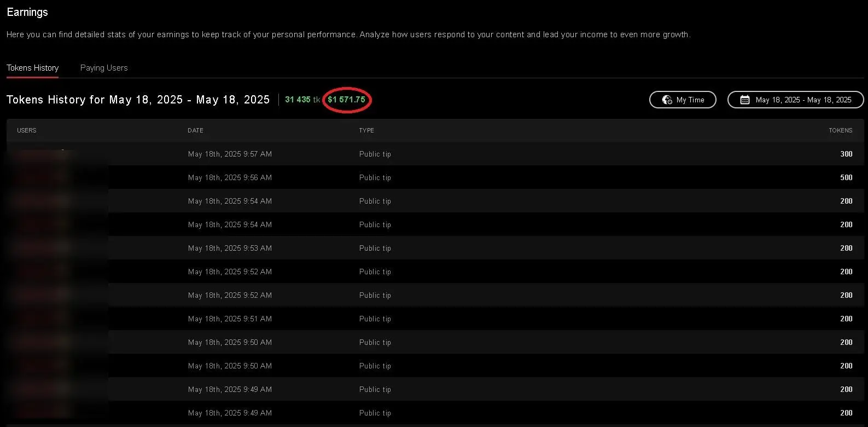Click the 31 435 tk total
The height and width of the screenshot is (427, 868).
pyautogui.click(x=302, y=100)
